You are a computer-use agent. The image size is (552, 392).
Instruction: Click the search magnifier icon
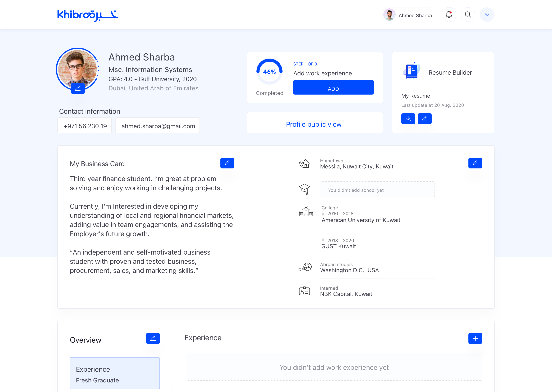[468, 15]
